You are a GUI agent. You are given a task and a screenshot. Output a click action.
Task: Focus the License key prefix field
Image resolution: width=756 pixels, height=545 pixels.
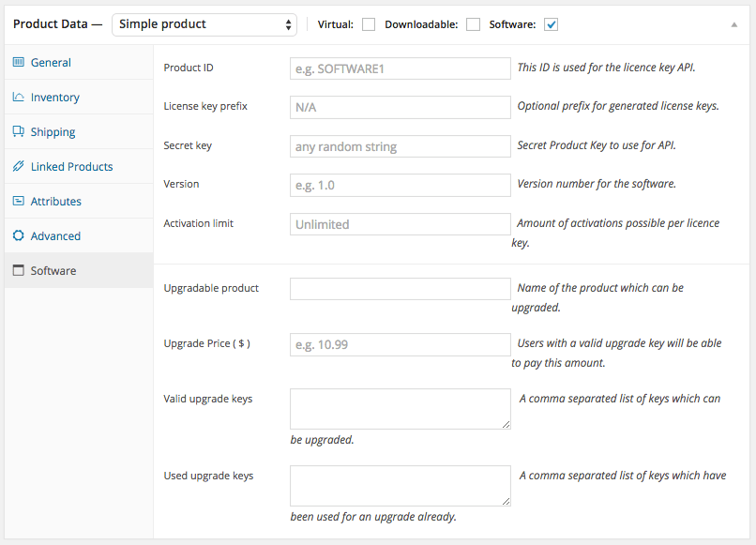pyautogui.click(x=400, y=107)
